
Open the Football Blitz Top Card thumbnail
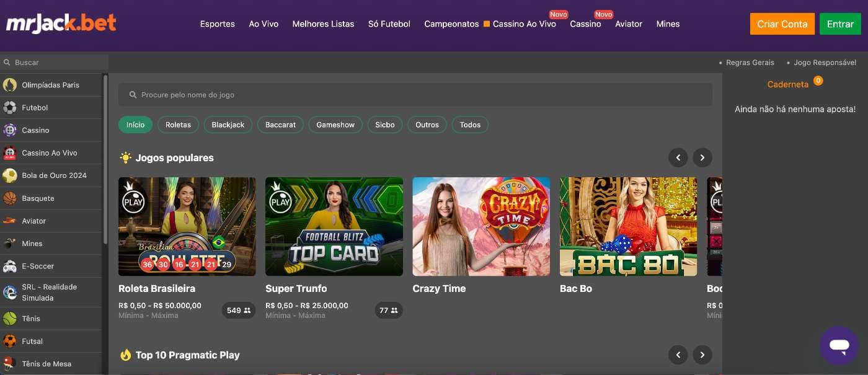(x=334, y=227)
